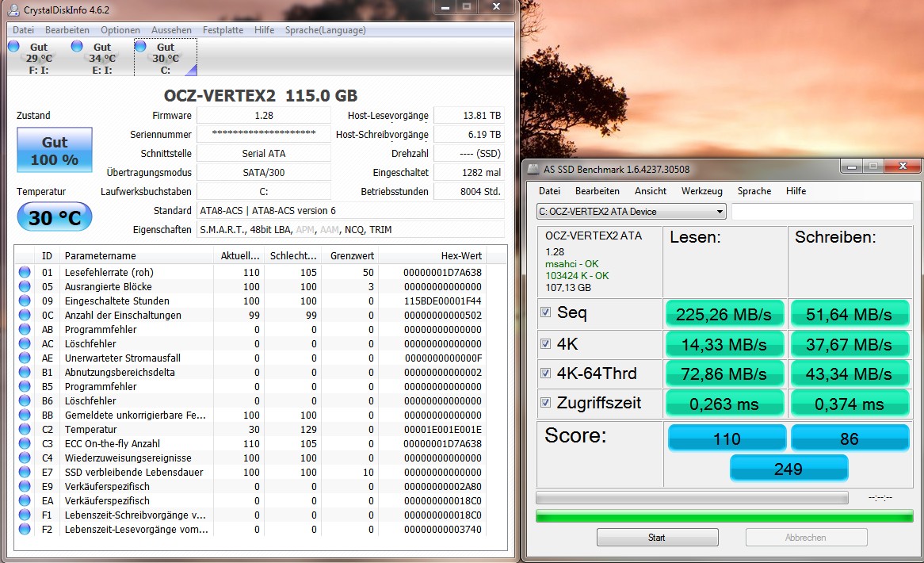Click the Grenzwert column header
Image resolution: width=924 pixels, height=563 pixels.
[x=353, y=256]
